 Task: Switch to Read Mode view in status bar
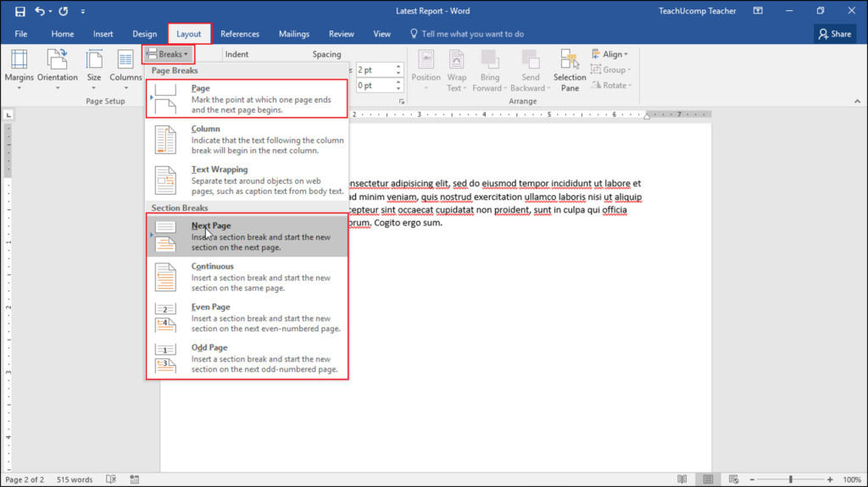pos(682,479)
